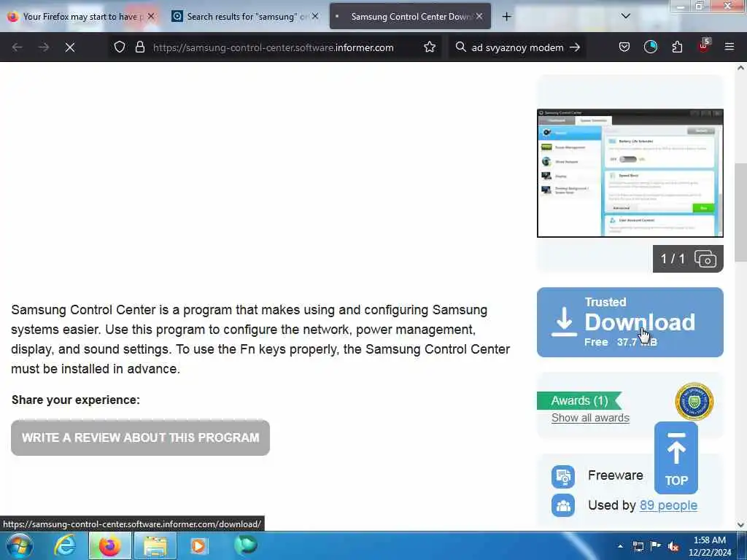Open Save to Pocket icon
The width and height of the screenshot is (747, 560).
(624, 47)
